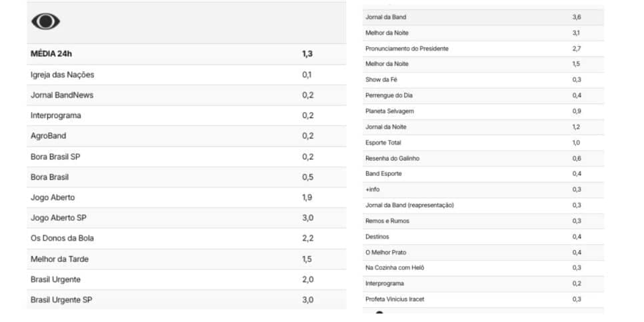
Task: Select the MÉDIA 24h row
Action: click(187, 54)
